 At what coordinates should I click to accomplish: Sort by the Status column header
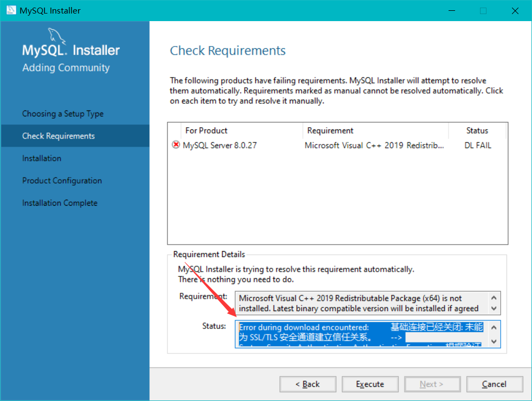477,130
